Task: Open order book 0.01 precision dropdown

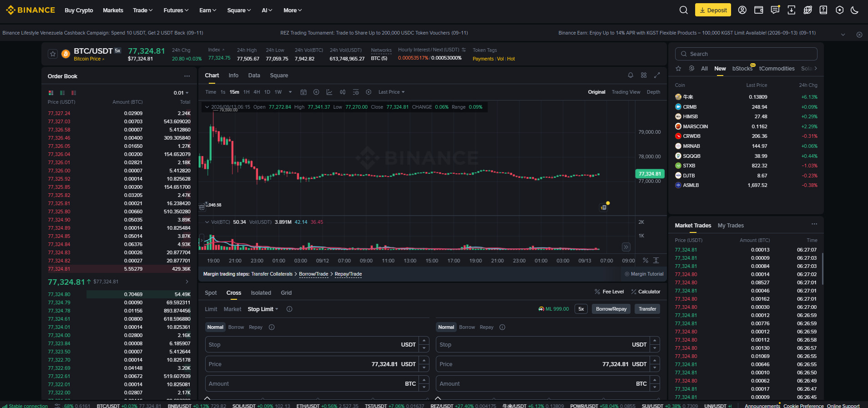Action: [181, 93]
